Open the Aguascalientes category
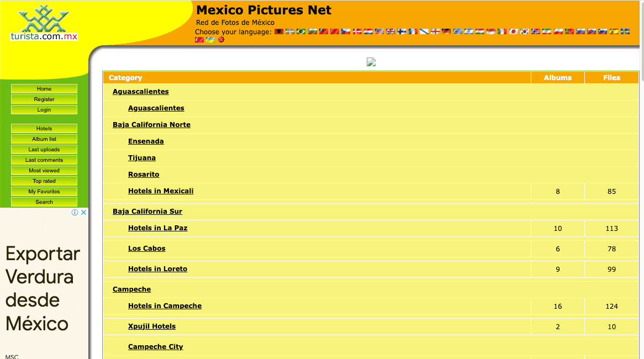 [140, 92]
